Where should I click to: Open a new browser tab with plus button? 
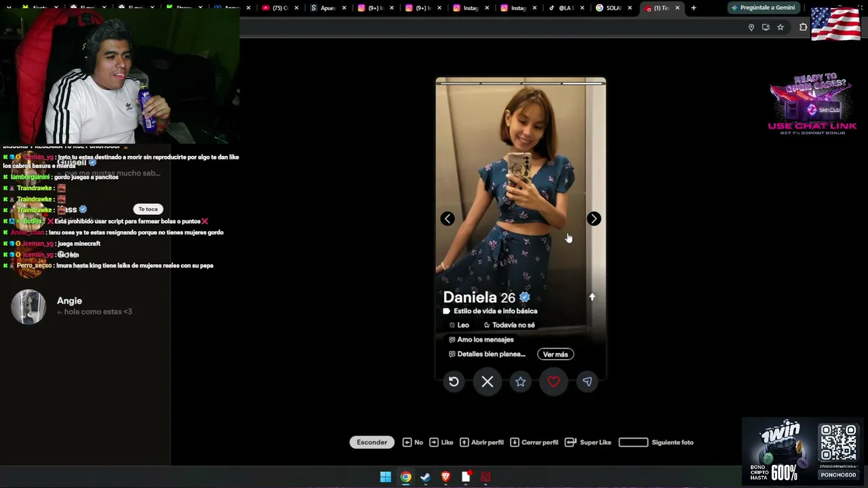coord(693,8)
